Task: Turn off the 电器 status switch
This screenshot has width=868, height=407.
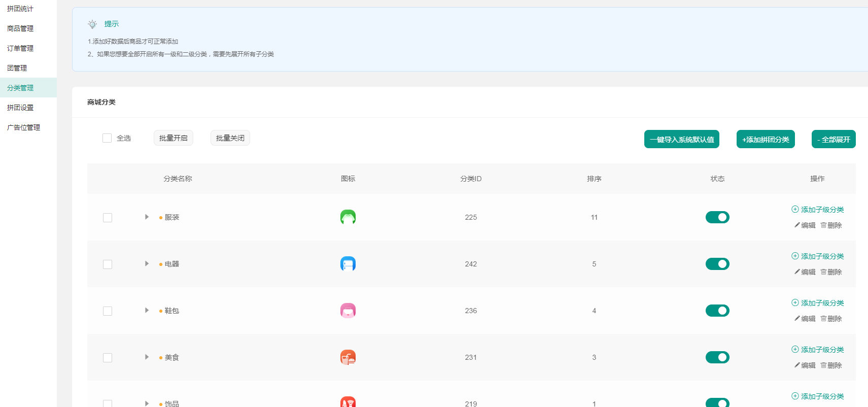Action: tap(717, 264)
